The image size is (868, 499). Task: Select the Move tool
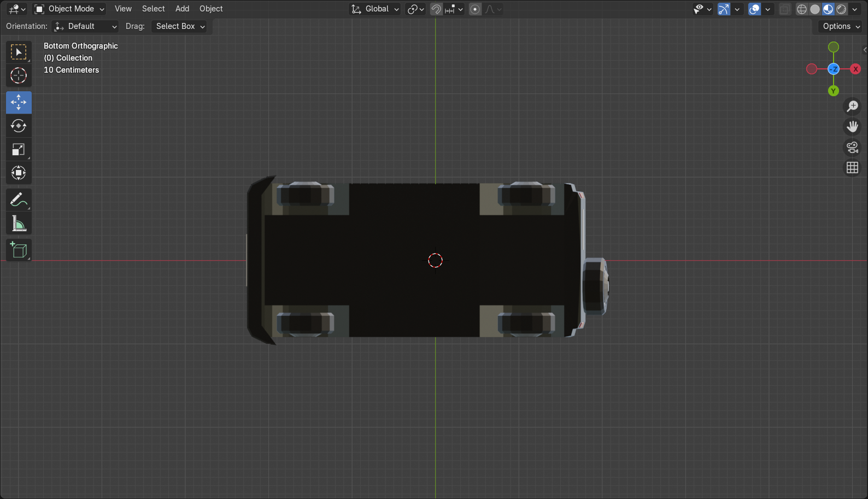tap(19, 102)
